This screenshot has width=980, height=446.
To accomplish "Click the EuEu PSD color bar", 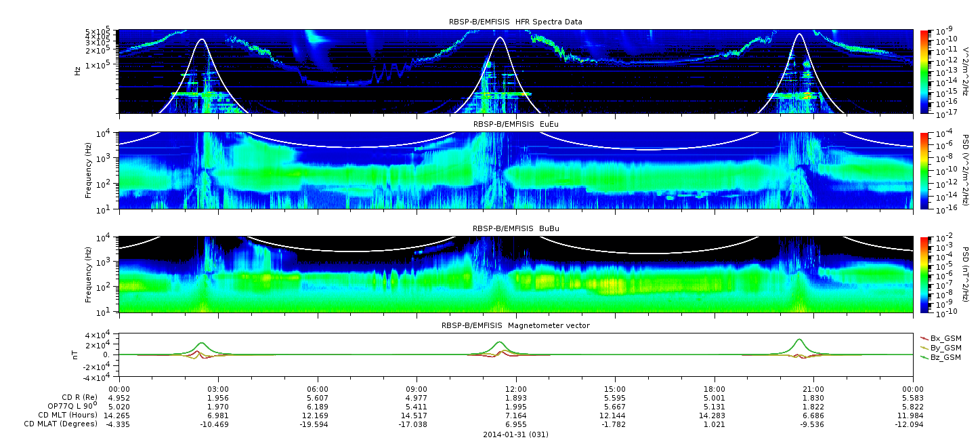I will (x=925, y=170).
